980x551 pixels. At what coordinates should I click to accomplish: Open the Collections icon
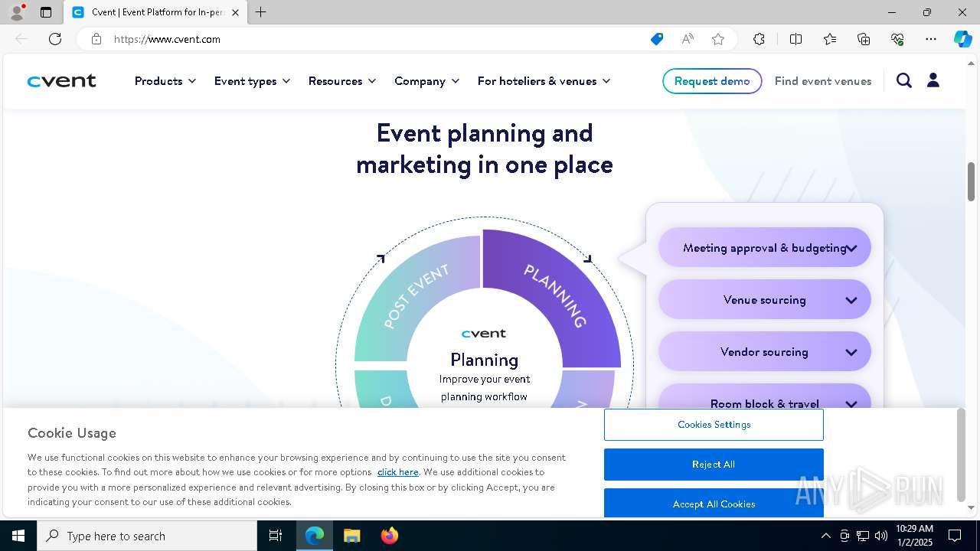point(864,39)
